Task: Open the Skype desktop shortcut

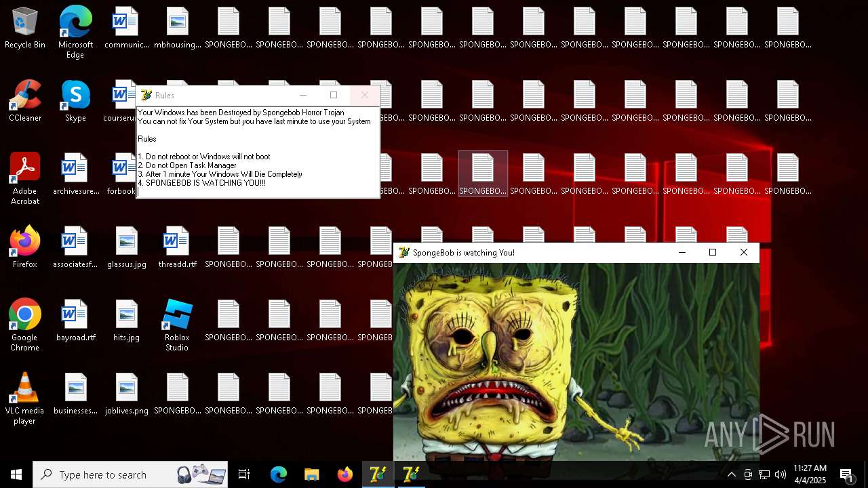Action: (75, 102)
